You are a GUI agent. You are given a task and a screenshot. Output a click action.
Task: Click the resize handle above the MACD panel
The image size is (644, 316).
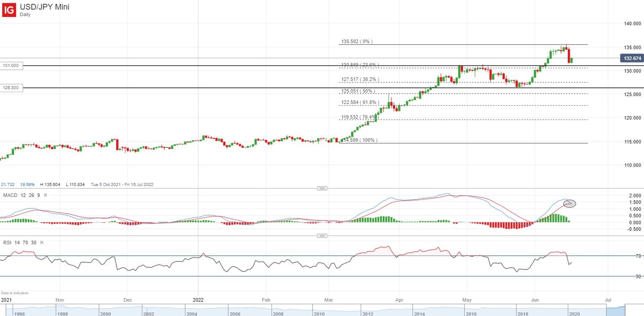tap(322, 189)
